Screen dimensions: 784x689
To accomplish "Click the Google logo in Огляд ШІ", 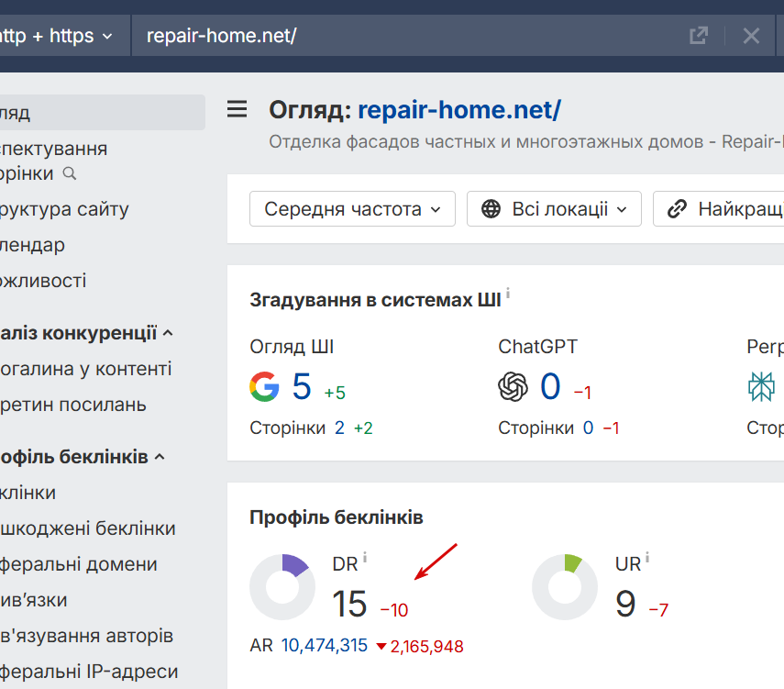I will coord(264,386).
